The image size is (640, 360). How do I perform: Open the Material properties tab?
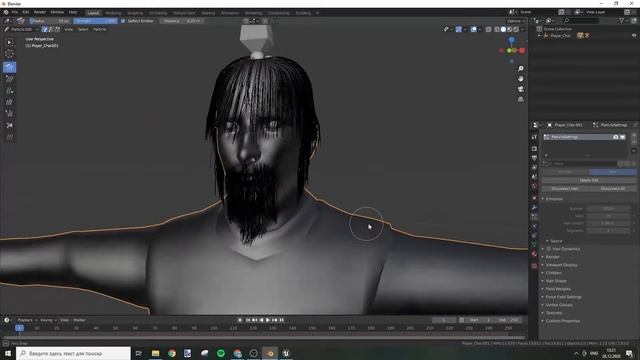pyautogui.click(x=534, y=254)
